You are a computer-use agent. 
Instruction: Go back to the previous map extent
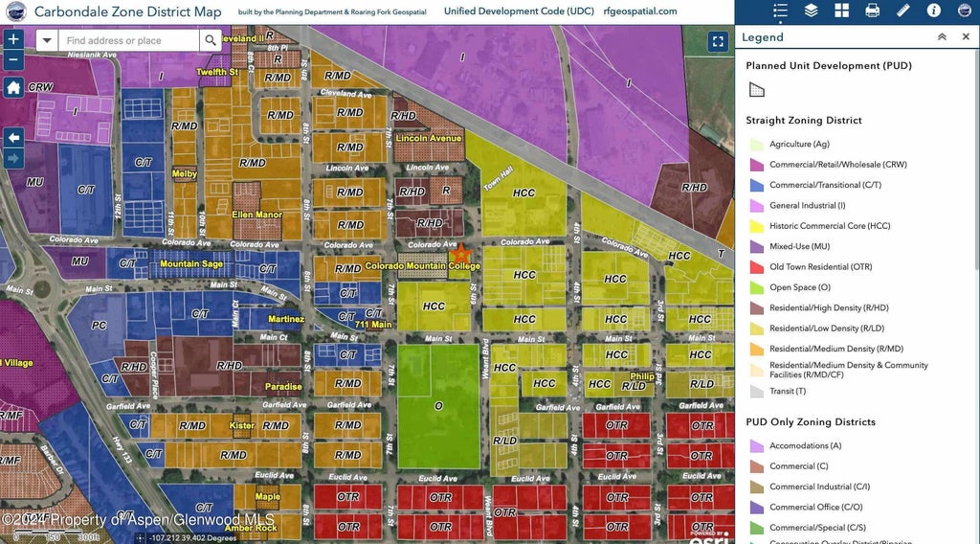click(x=13, y=137)
